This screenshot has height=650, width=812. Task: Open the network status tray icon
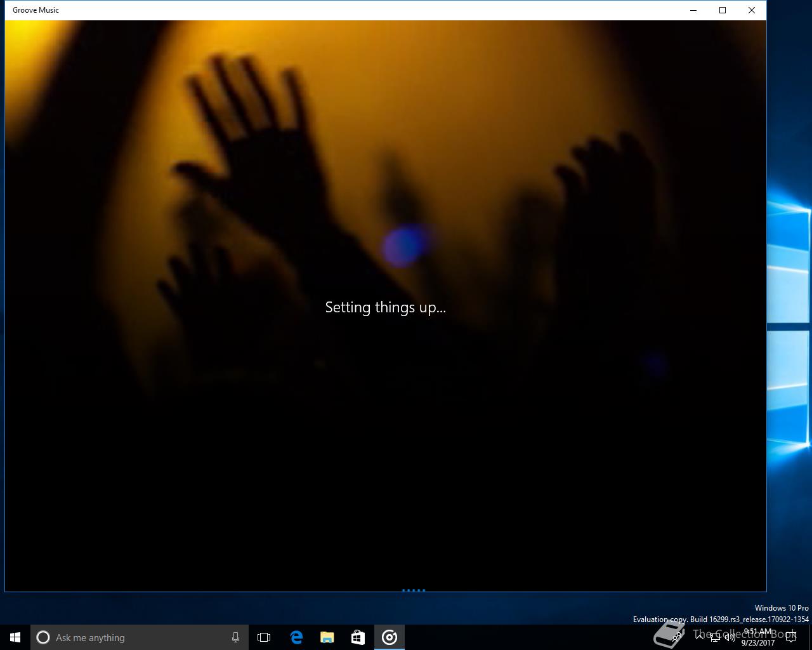click(716, 637)
